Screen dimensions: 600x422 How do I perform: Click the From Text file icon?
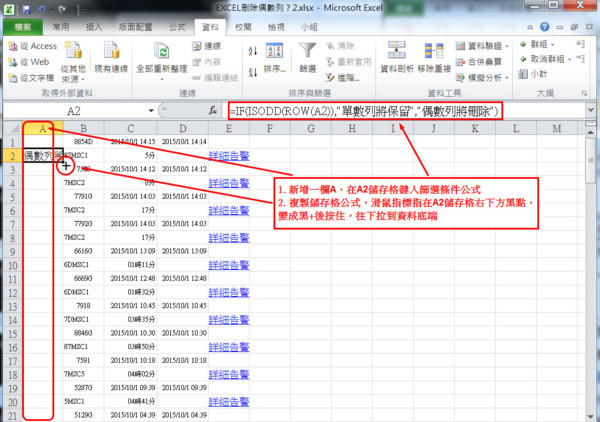13,78
